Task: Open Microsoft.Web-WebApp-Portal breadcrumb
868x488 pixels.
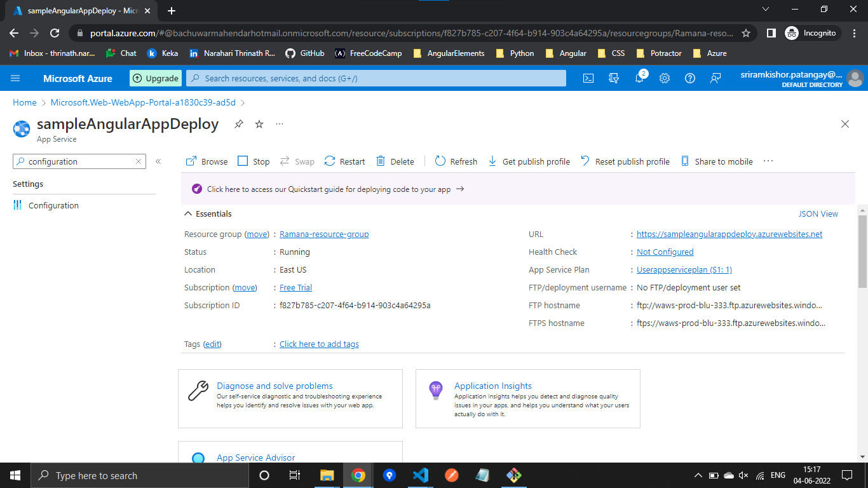Action: tap(143, 102)
